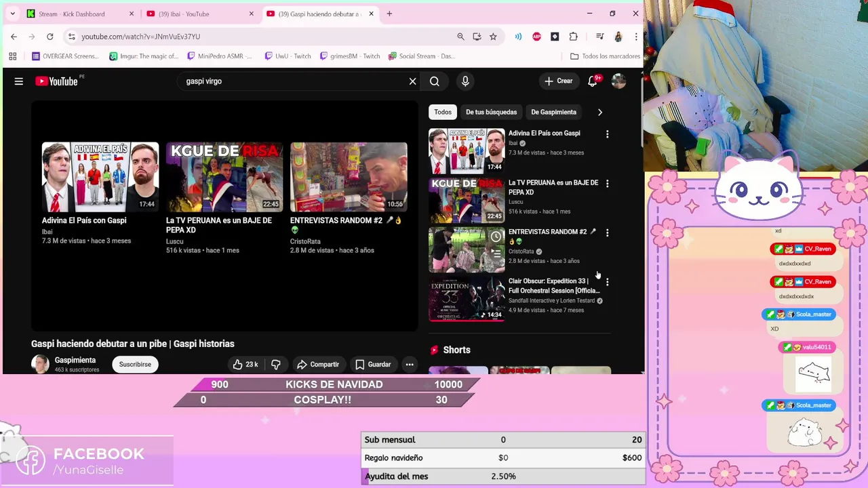Open La TV PERUANA end-screen thumbnail
868x488 pixels.
[x=224, y=178]
